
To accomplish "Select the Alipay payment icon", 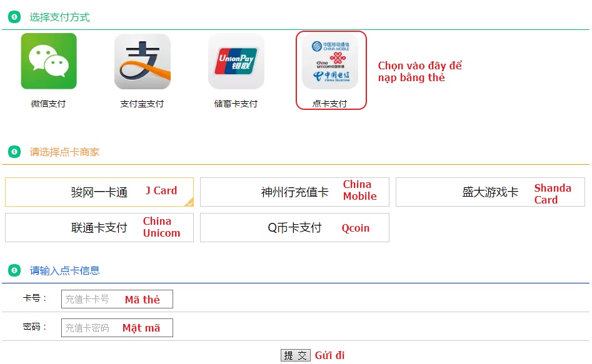I will 143,61.
